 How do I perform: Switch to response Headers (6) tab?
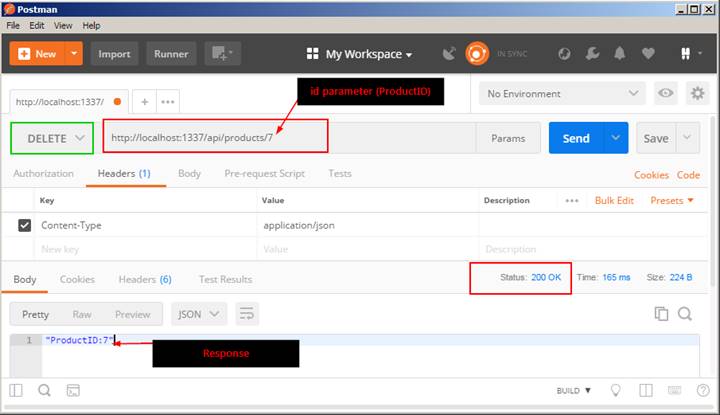pyautogui.click(x=145, y=279)
